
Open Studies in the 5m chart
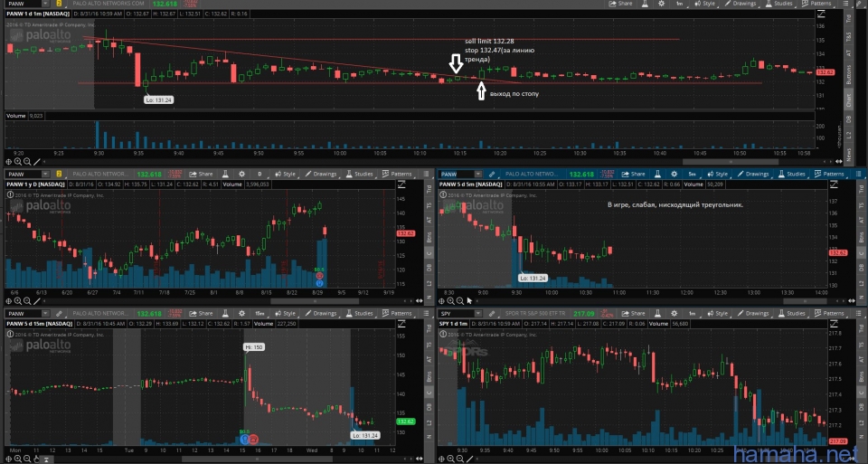(792, 174)
